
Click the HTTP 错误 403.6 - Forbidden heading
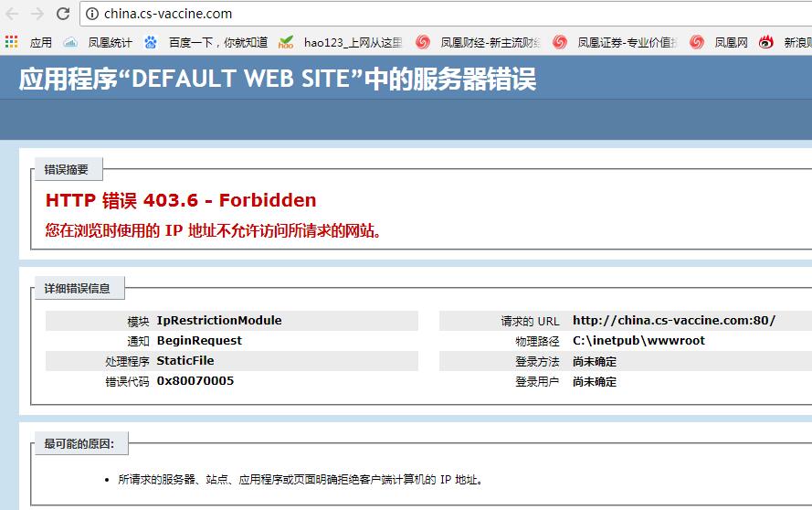(x=181, y=200)
